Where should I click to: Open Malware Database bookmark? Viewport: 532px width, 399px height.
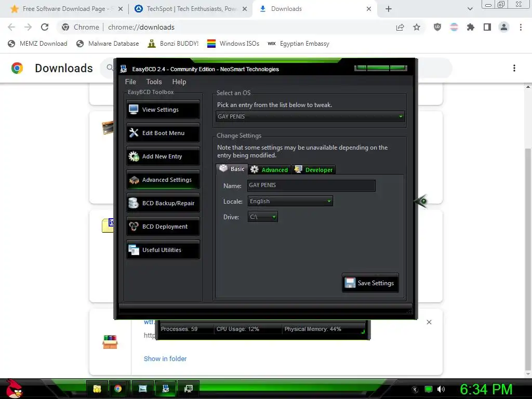click(108, 44)
